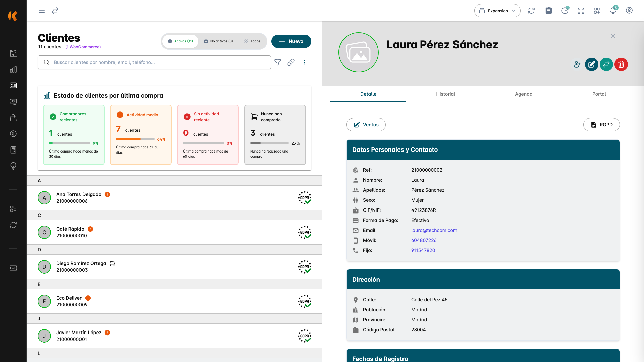Click the filter funnel icon
This screenshot has width=644, height=362.
point(278,62)
